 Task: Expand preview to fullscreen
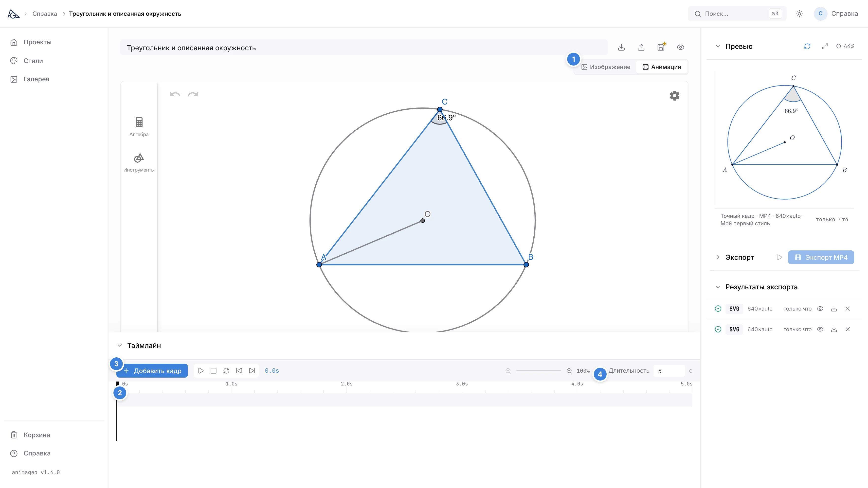tap(825, 47)
